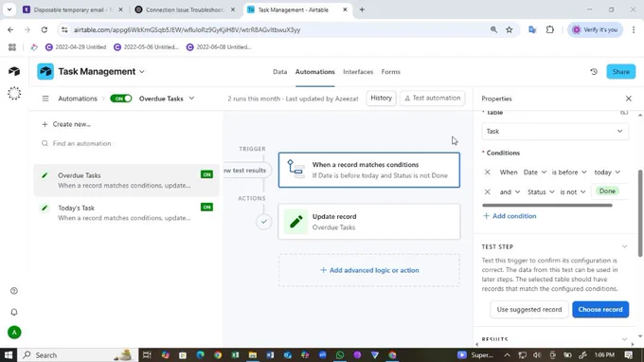Open automation History
The width and height of the screenshot is (644, 362).
point(381,99)
